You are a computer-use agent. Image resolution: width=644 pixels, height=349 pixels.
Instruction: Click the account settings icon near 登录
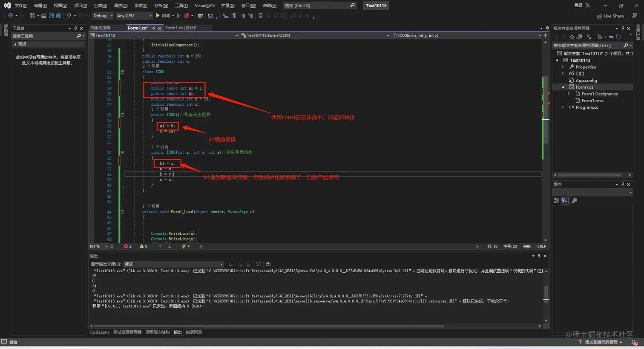tap(588, 6)
